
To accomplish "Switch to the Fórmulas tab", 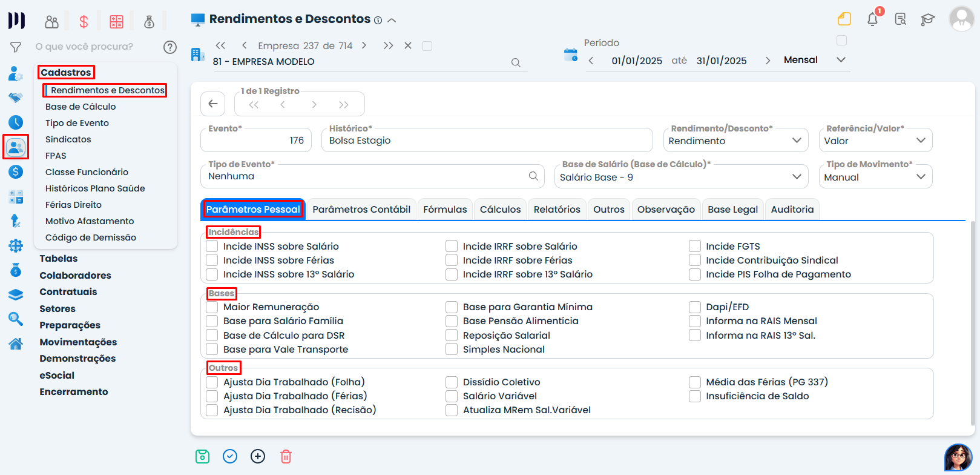I will 445,210.
